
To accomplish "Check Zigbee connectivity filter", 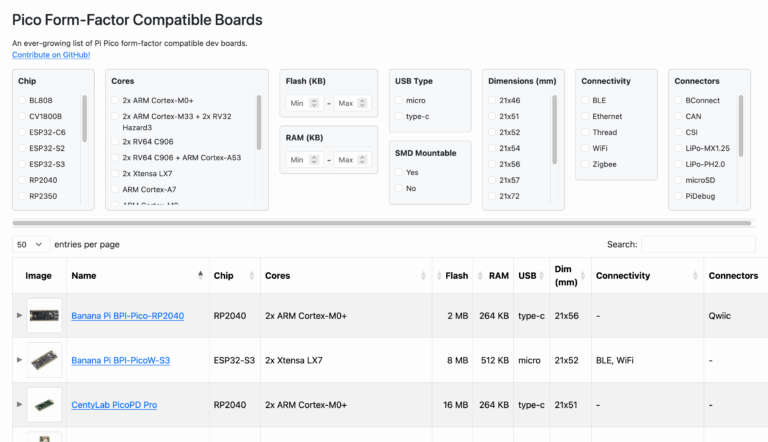I will point(585,164).
